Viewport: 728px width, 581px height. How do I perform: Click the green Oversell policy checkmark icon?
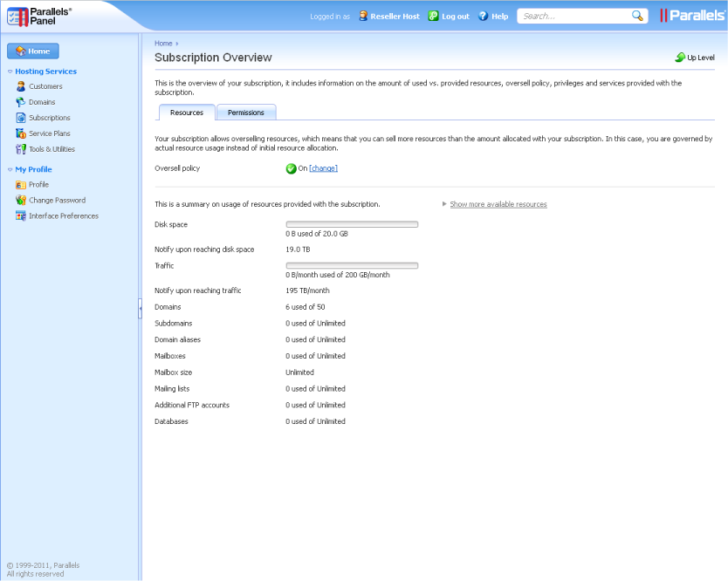(x=291, y=168)
